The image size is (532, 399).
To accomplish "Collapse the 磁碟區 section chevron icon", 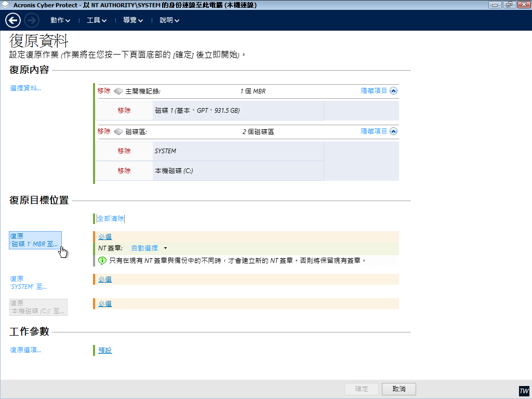I will click(393, 131).
